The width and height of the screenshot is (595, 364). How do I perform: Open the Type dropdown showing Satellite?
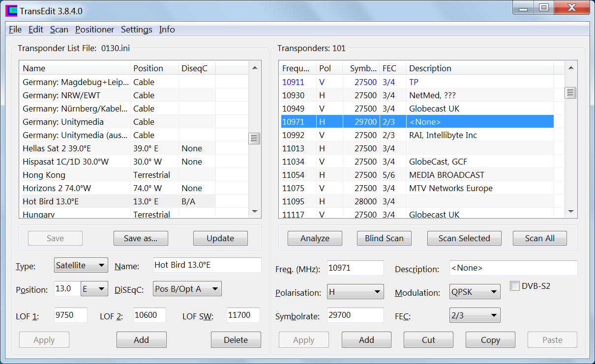tap(81, 265)
